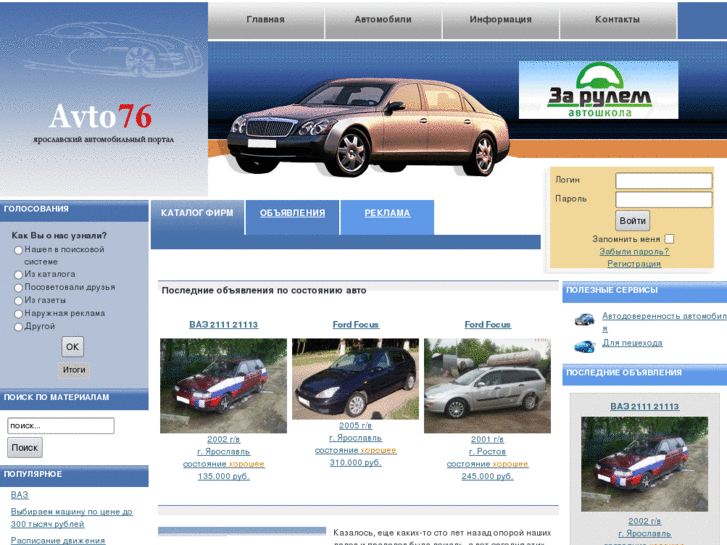Image resolution: width=727 pixels, height=545 pixels.
Task: Select 'Из каталога' radio option
Action: [18, 275]
